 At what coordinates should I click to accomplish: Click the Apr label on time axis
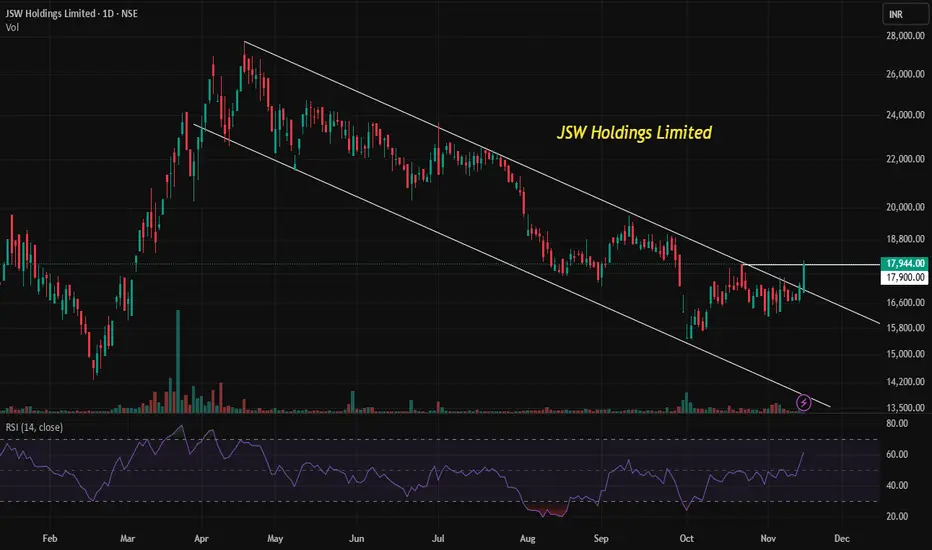coord(201,538)
